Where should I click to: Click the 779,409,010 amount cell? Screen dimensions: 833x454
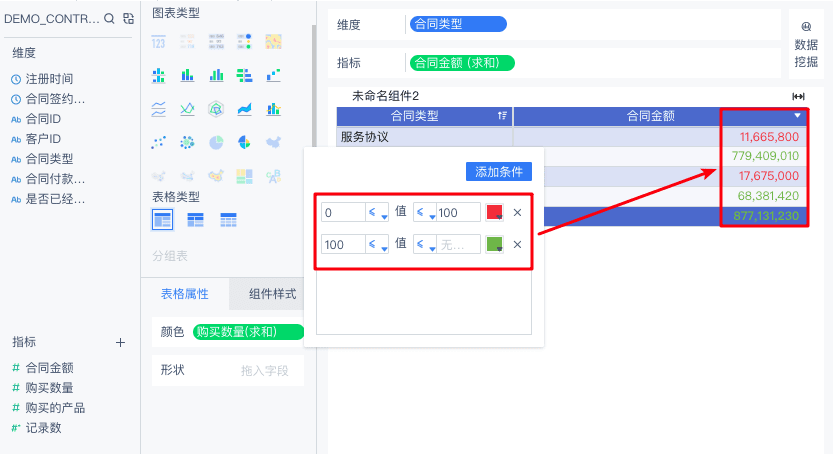(x=765, y=156)
